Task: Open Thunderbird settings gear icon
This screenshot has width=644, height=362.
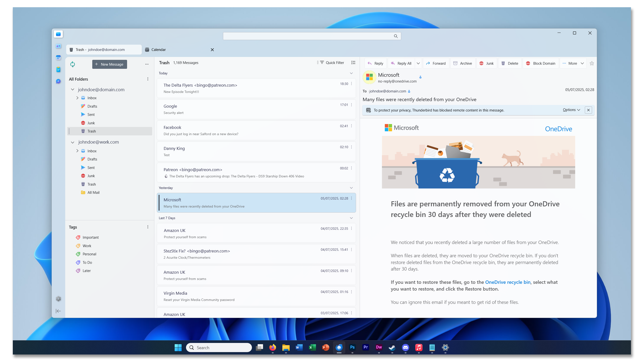Action: [x=58, y=299]
